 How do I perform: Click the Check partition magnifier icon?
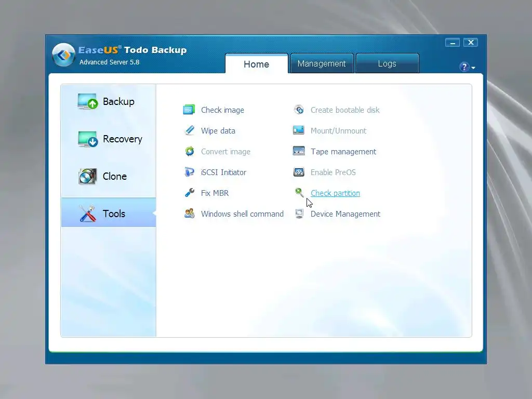[x=299, y=192]
